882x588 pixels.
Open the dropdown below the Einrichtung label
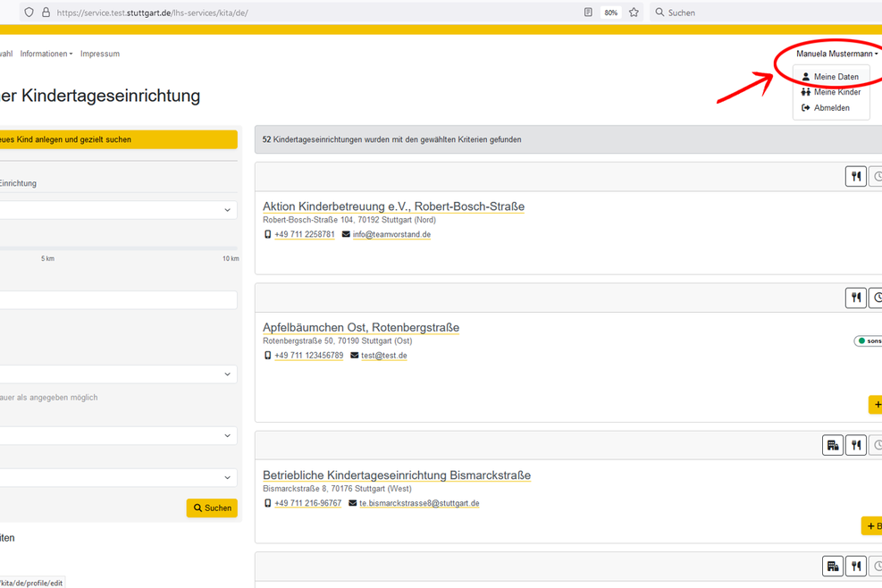pyautogui.click(x=116, y=210)
